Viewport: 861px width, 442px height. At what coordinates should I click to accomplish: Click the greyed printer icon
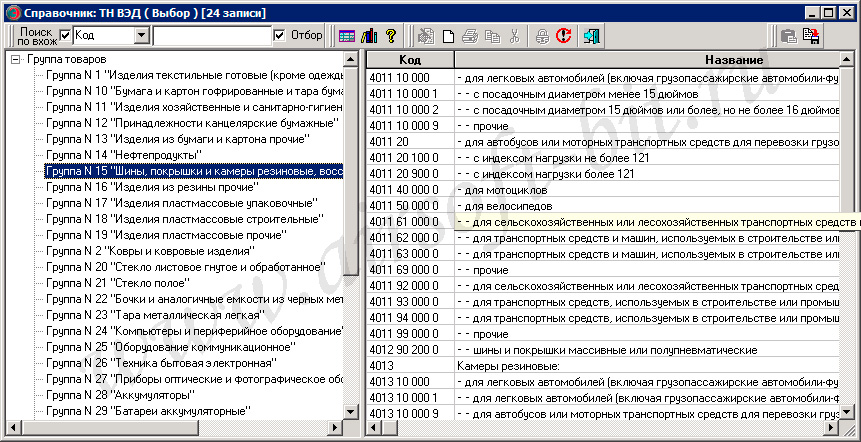(469, 36)
